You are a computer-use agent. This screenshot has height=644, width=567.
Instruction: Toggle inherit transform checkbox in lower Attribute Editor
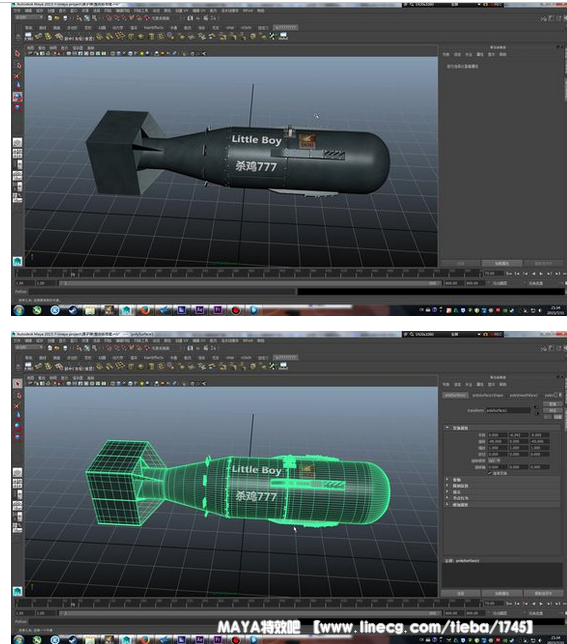coord(489,473)
